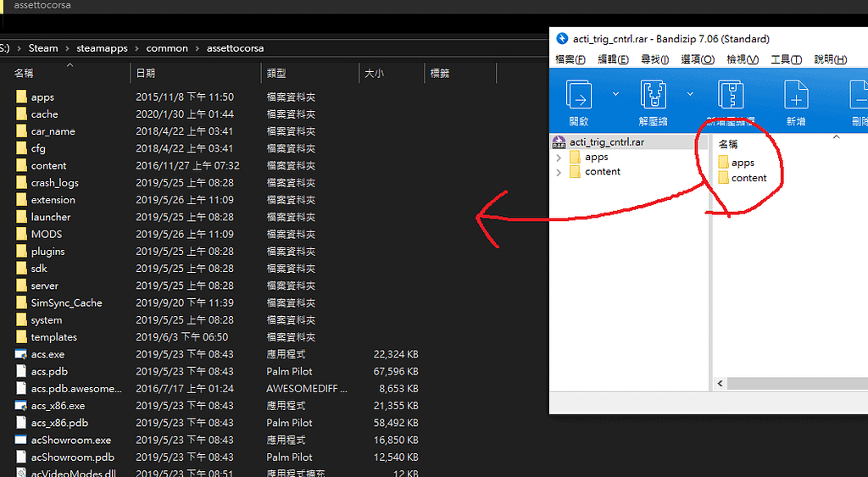The width and height of the screenshot is (868, 477).
Task: Expand the content node in archive tree
Action: tap(559, 172)
